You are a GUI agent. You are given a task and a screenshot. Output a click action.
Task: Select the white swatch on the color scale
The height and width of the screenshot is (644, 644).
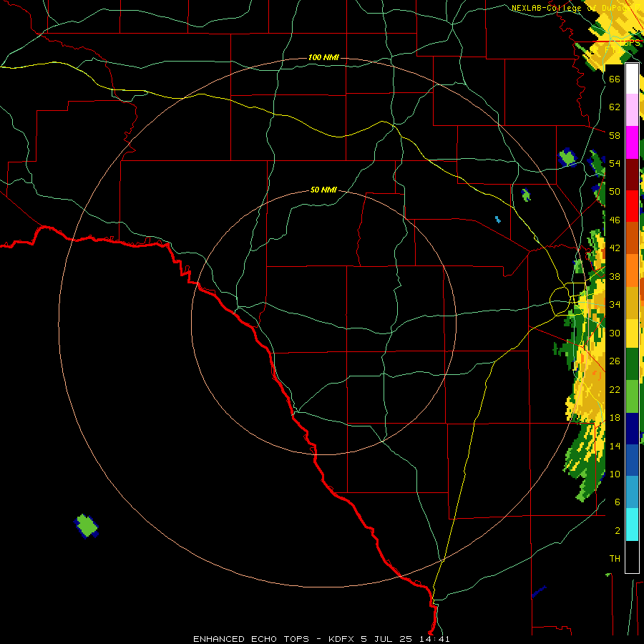click(x=632, y=79)
